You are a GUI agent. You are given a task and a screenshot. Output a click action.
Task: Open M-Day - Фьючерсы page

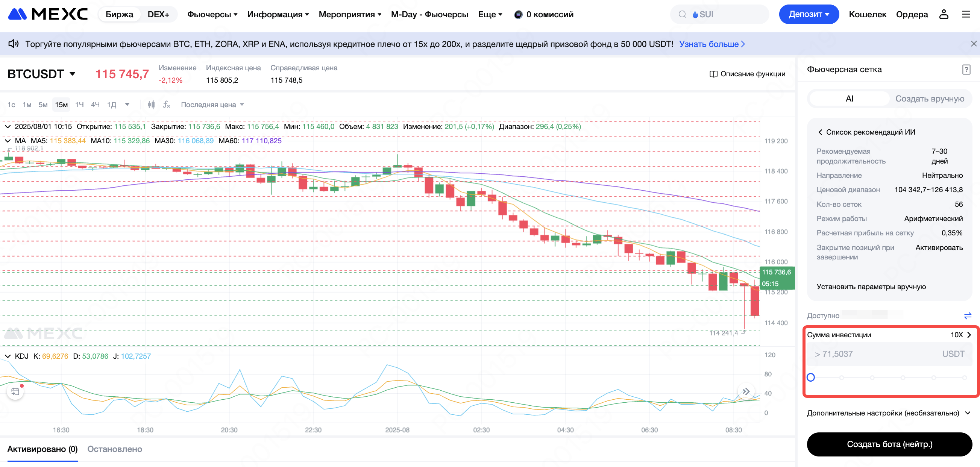click(429, 14)
